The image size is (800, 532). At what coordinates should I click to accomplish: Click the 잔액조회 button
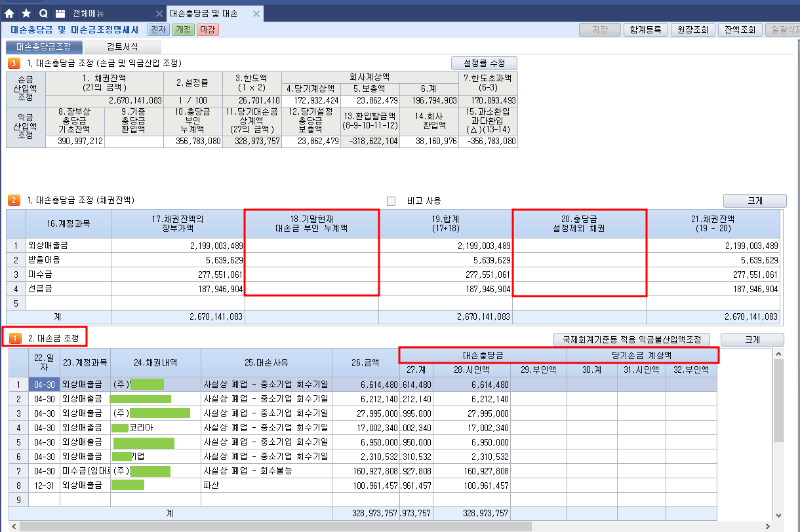pos(740,29)
